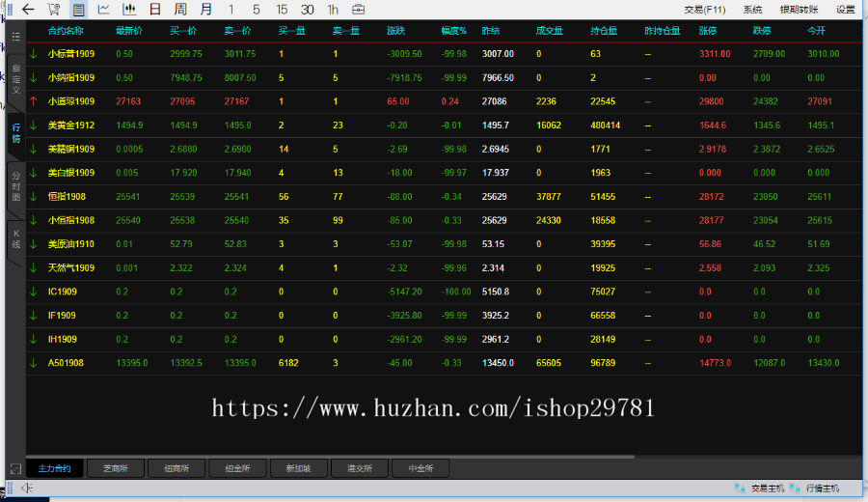Select the 小恒指1908 contract row
The height and width of the screenshot is (502, 868).
coord(444,220)
